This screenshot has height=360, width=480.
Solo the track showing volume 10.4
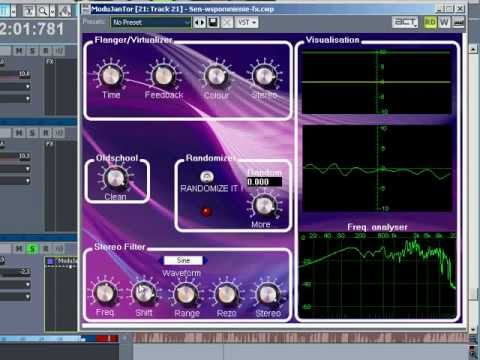(x=32, y=51)
